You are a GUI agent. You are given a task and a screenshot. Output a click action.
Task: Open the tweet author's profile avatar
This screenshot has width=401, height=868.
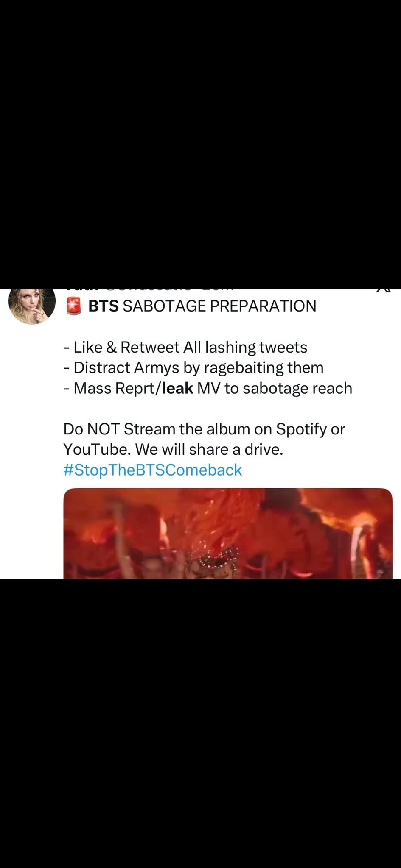(x=32, y=306)
